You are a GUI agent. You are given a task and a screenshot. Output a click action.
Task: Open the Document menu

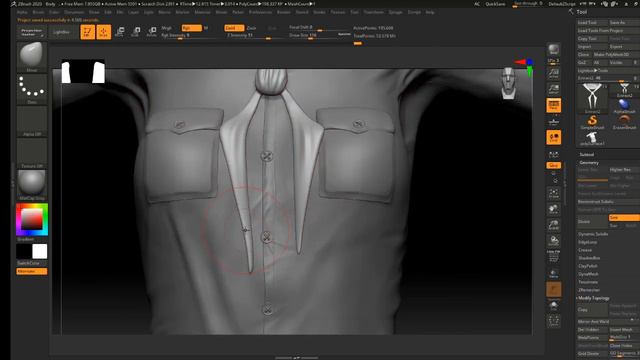[x=74, y=12]
